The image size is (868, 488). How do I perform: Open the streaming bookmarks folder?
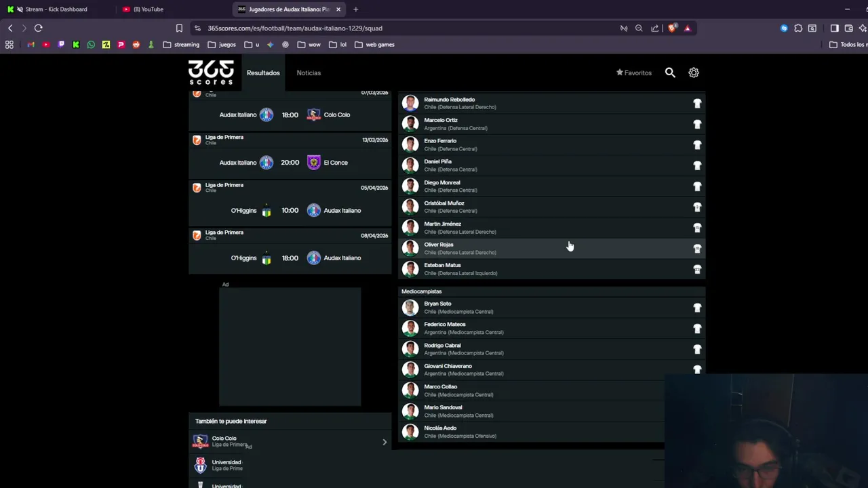[181, 45]
